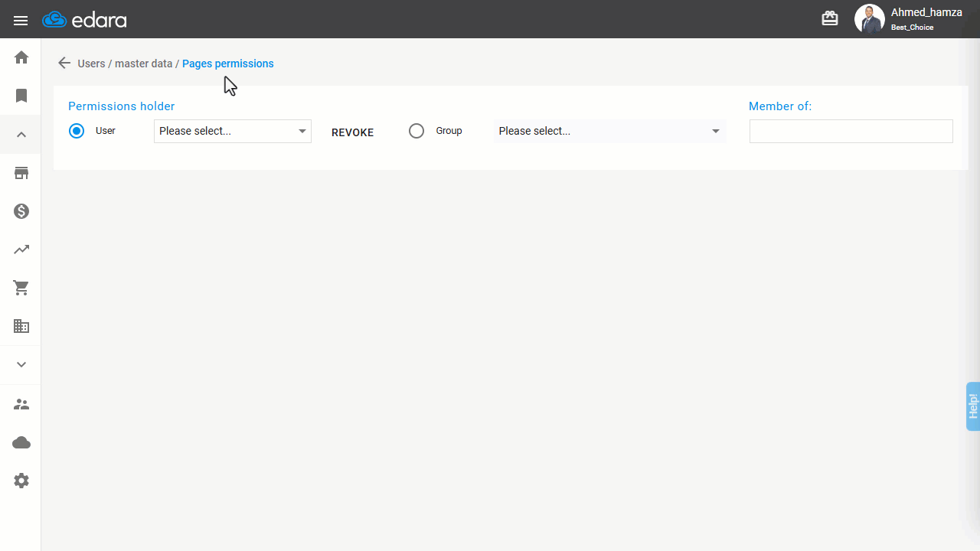Screen dimensions: 980x551
Task: Go to Home in sidebar
Action: click(21, 57)
